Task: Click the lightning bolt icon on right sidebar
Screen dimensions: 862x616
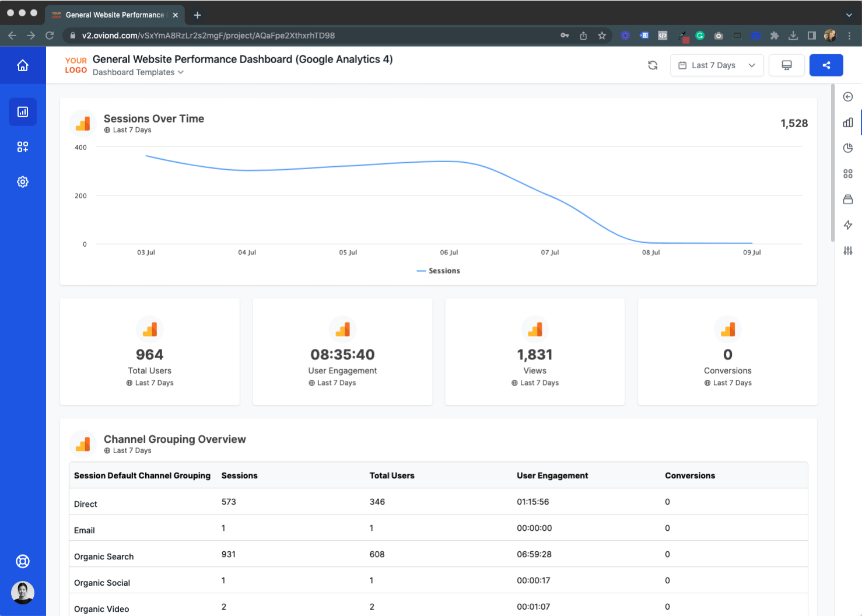Action: 847,225
